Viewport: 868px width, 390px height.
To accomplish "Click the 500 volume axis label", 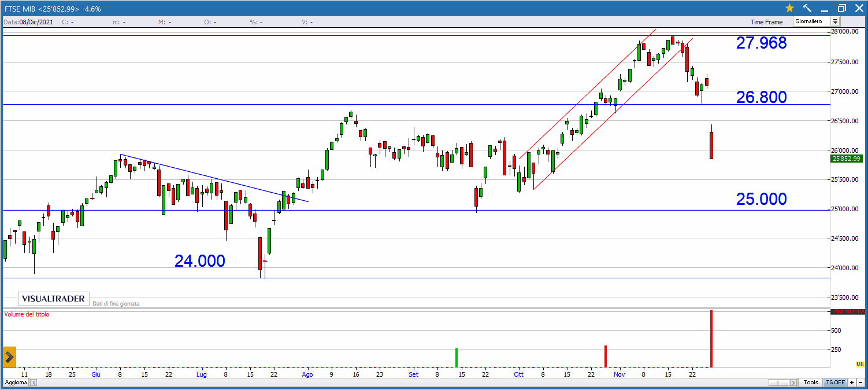I will [x=836, y=330].
